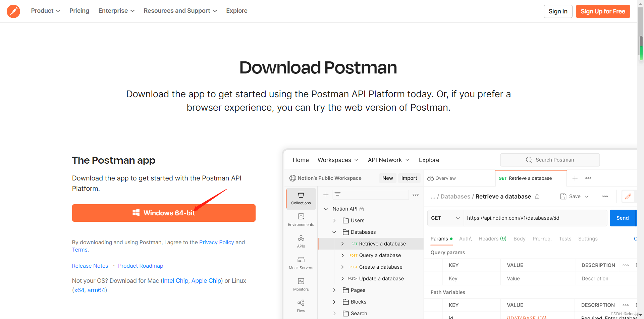Open the Privacy Policy link

[x=217, y=242]
